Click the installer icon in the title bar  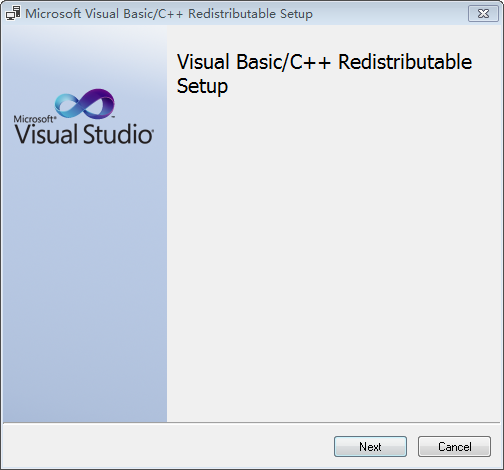(x=13, y=13)
